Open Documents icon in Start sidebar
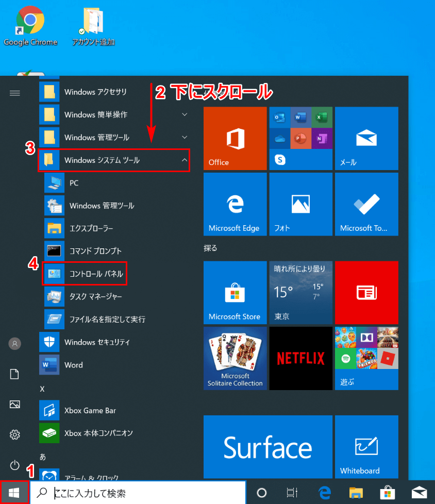The width and height of the screenshot is (435, 504). coord(15,374)
